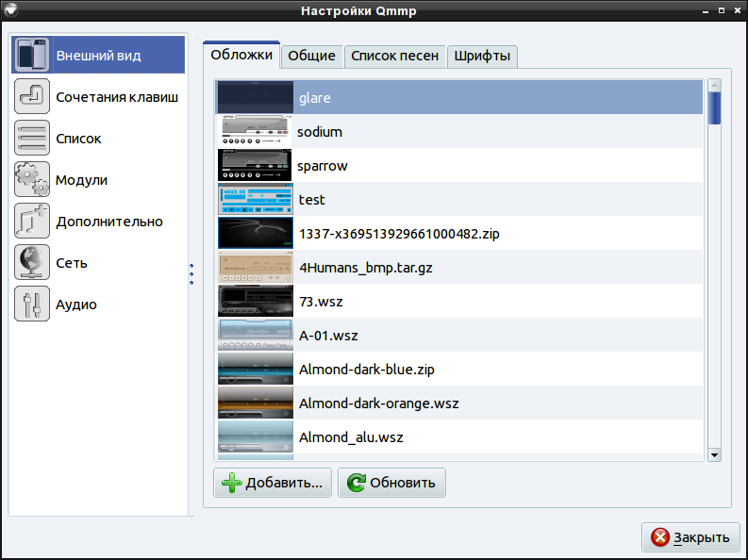Click the window menu icon in title bar

point(10,10)
